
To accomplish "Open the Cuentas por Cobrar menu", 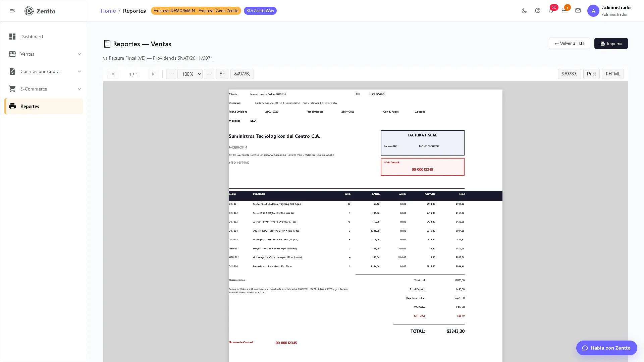I will [44, 71].
